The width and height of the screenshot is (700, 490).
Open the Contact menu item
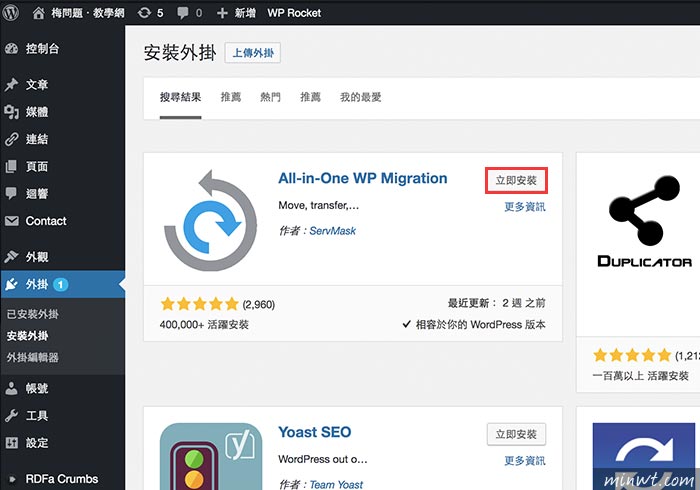[46, 221]
